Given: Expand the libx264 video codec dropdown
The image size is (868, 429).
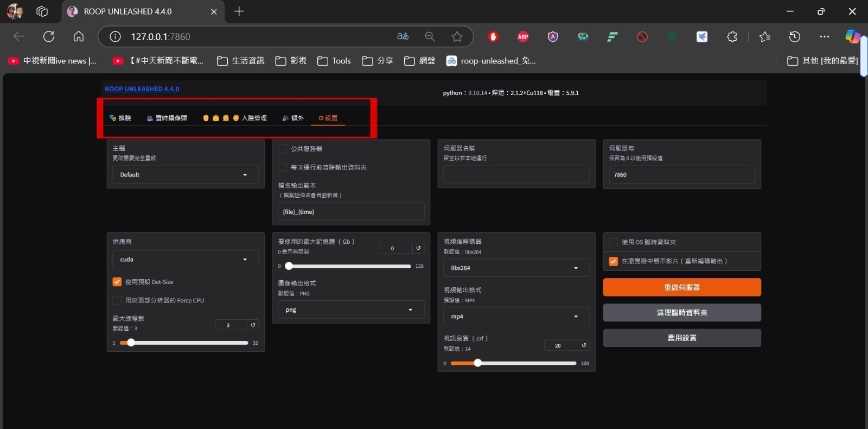Looking at the screenshot, I should click(516, 268).
